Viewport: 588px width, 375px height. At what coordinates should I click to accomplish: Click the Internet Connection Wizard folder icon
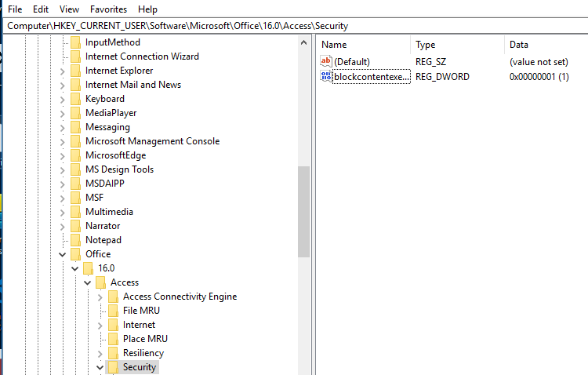(75, 56)
